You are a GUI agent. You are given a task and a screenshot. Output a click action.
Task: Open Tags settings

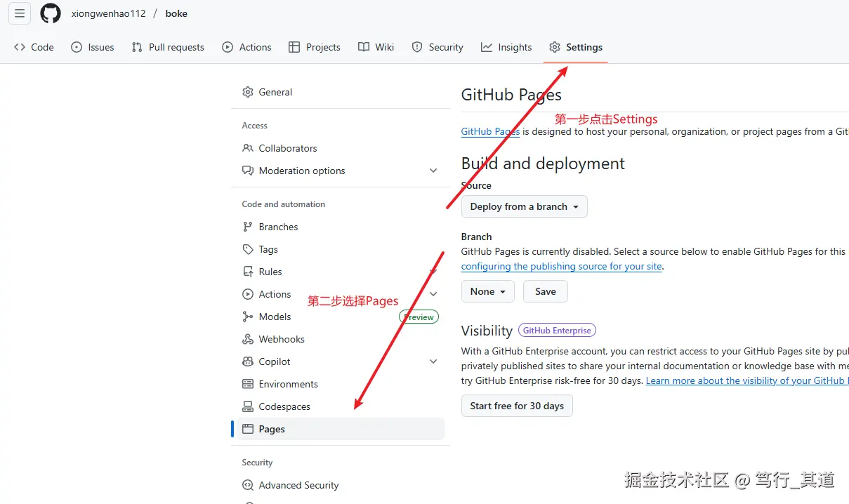point(341,249)
